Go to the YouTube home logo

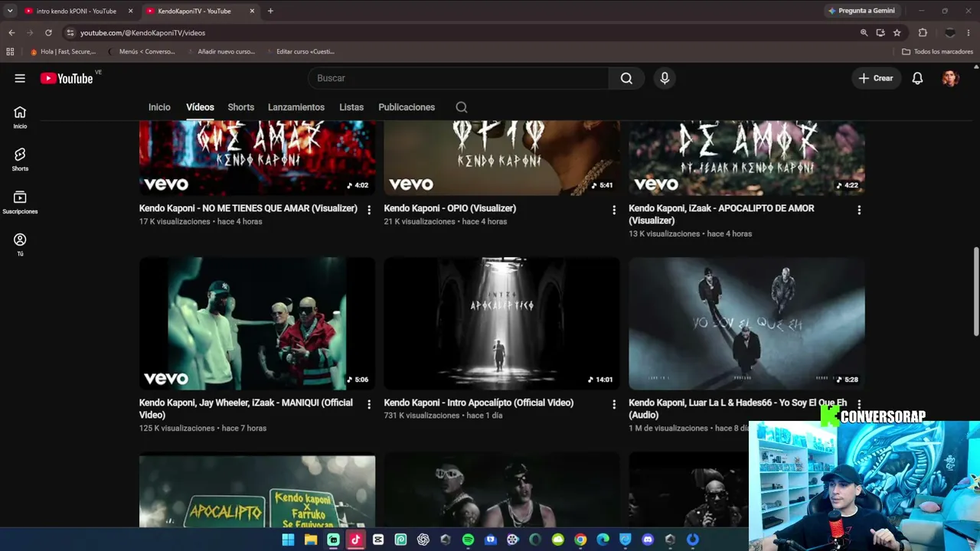pyautogui.click(x=67, y=78)
